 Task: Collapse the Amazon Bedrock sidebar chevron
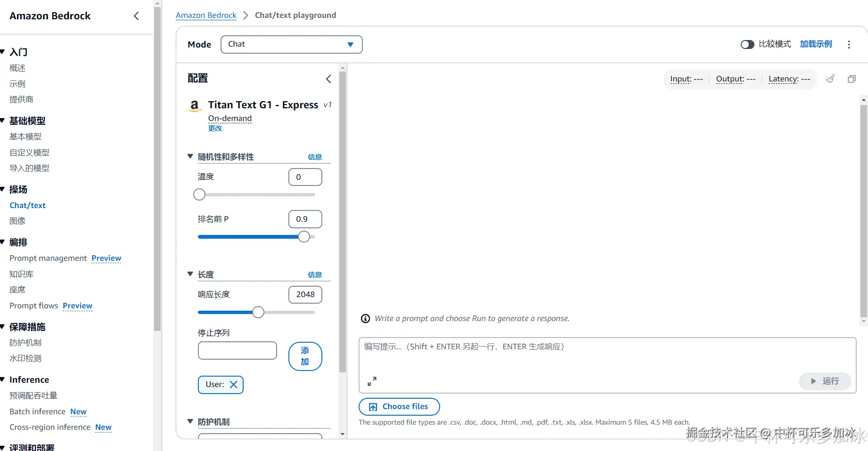pos(136,16)
